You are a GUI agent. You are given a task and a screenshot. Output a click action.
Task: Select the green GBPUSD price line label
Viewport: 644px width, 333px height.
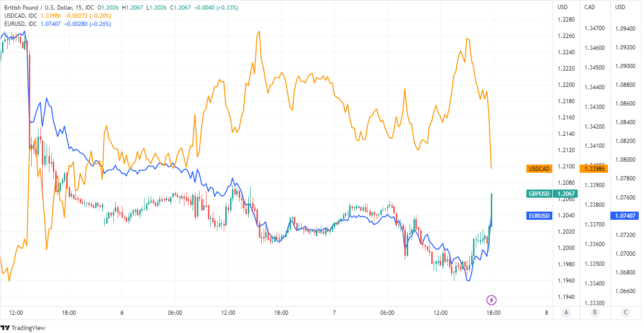pos(539,194)
